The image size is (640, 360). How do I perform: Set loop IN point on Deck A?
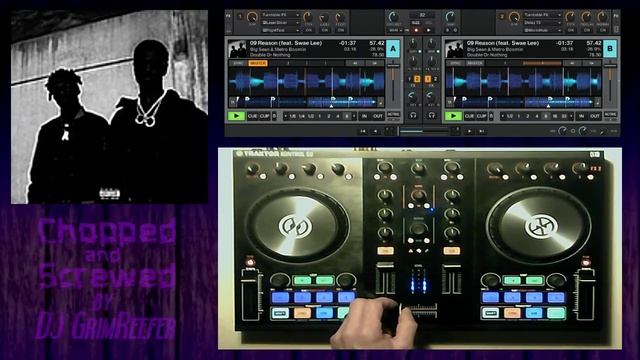coord(364,116)
